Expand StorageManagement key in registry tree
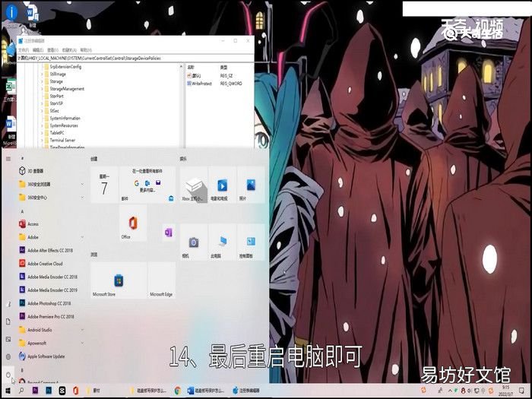Image resolution: width=532 pixels, height=399 pixels. tap(42, 89)
